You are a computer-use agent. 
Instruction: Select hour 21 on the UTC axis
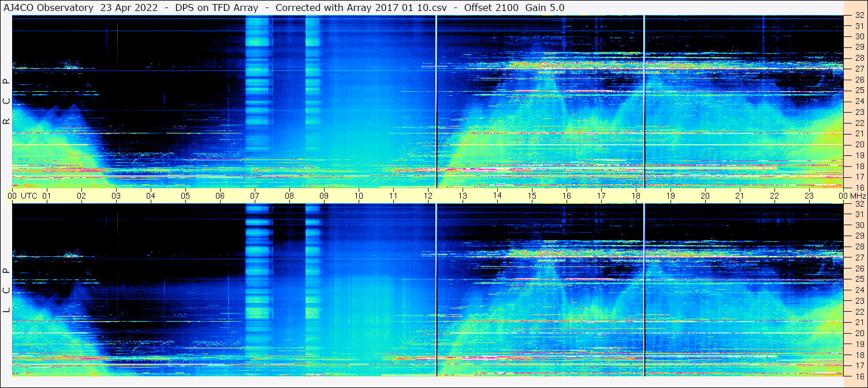[x=740, y=196]
